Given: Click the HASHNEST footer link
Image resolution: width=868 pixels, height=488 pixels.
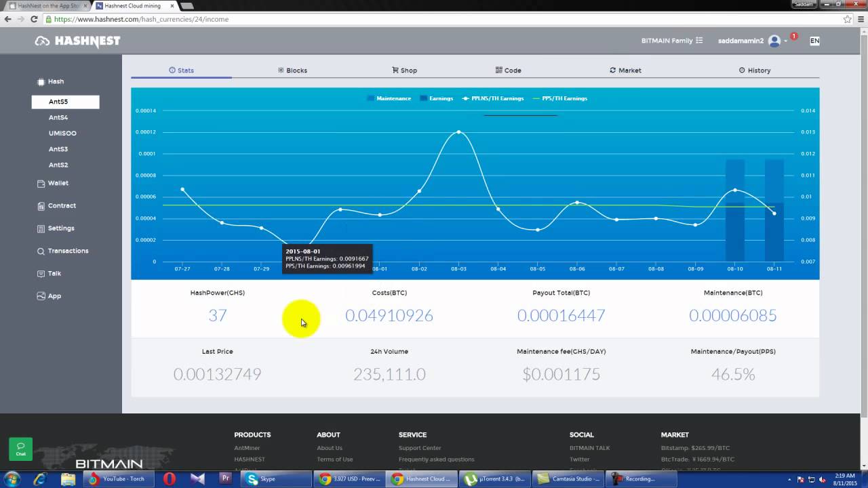Looking at the screenshot, I should point(250,460).
